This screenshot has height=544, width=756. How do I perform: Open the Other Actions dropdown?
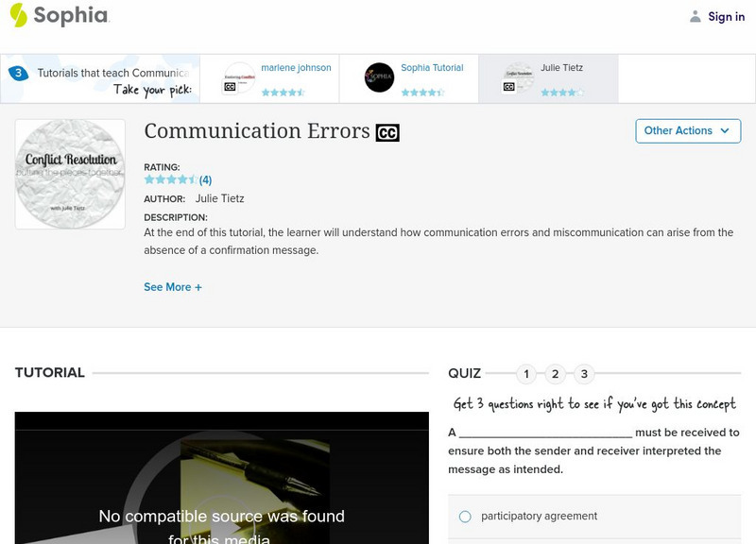click(688, 131)
